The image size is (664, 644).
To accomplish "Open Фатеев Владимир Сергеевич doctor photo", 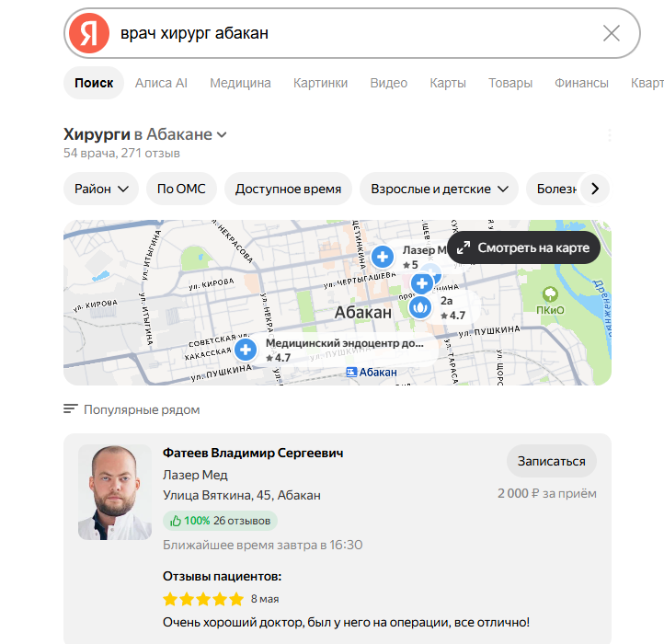I will (x=115, y=492).
